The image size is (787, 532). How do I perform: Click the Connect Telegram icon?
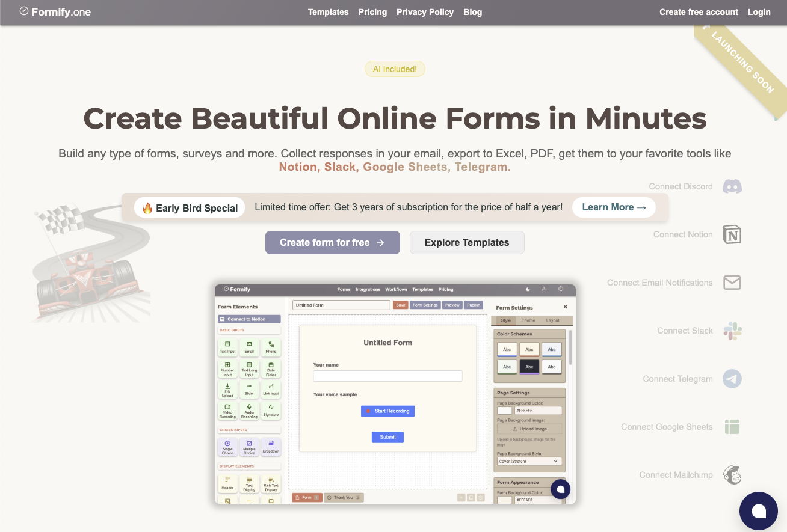[x=732, y=379]
